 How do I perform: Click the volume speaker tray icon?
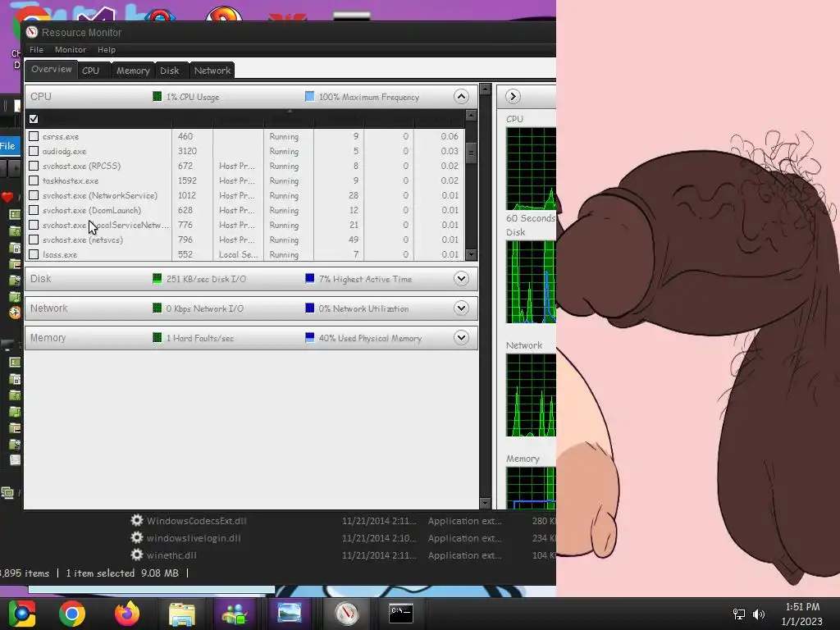759,614
